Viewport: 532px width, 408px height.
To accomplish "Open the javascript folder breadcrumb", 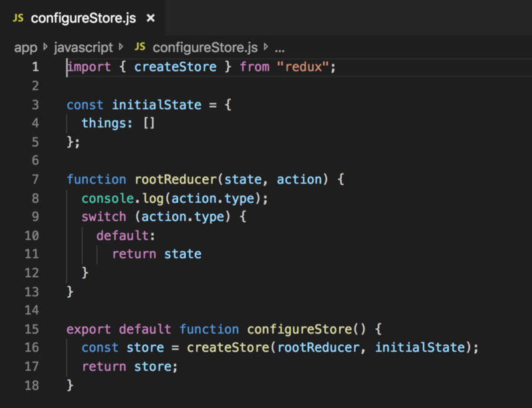I will click(82, 48).
